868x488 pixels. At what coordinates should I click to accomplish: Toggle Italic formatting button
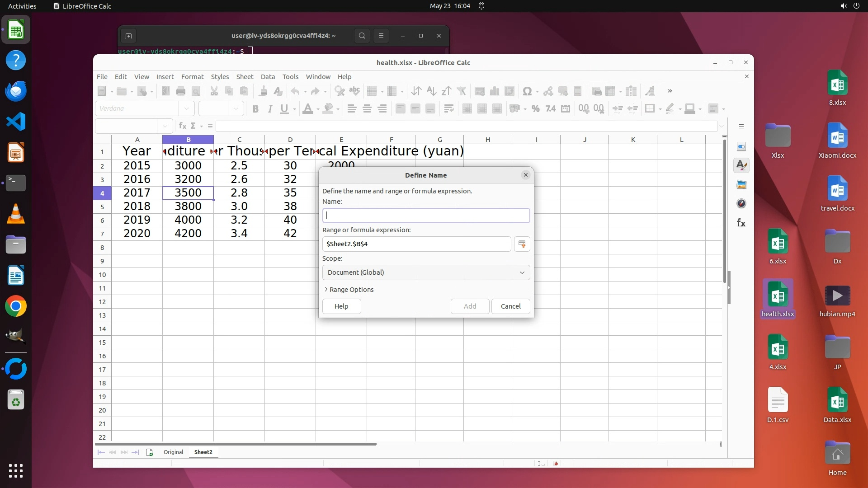click(270, 108)
